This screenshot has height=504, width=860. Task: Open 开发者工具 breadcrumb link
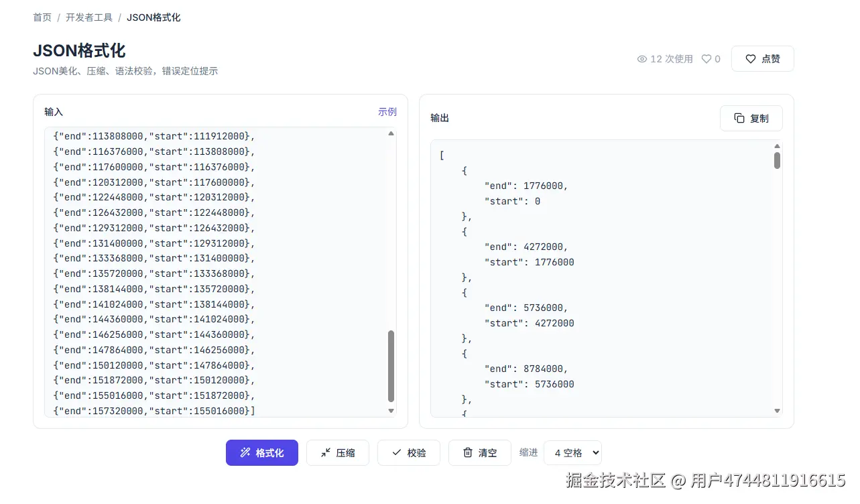(89, 17)
